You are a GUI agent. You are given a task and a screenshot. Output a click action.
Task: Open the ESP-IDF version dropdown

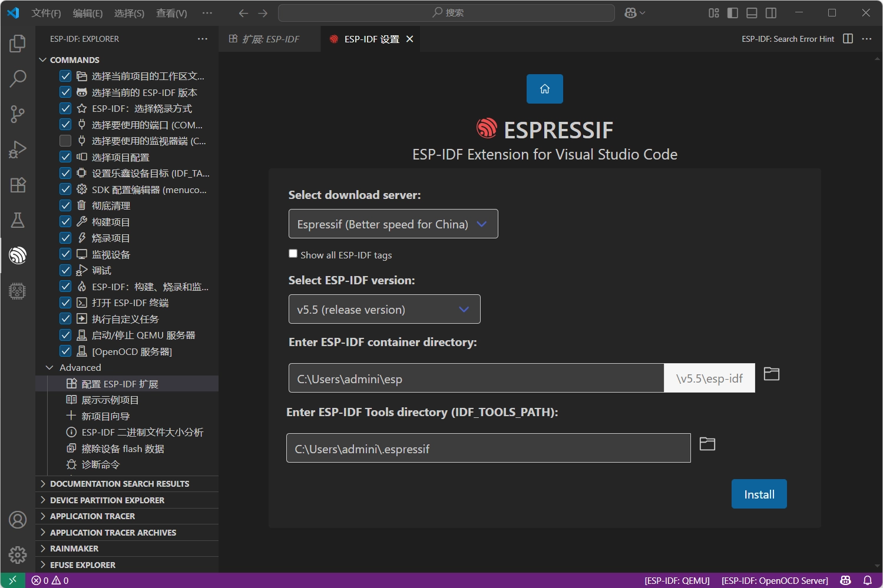384,310
